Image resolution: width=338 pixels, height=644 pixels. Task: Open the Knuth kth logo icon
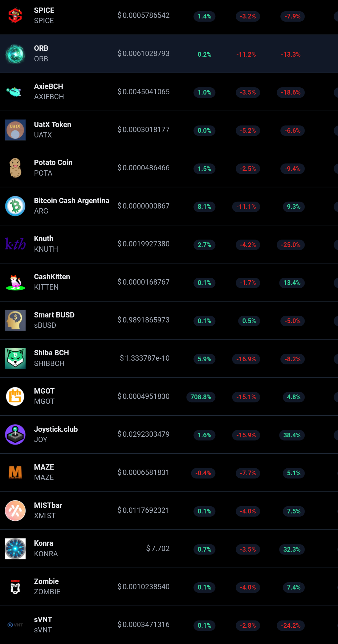[x=15, y=244]
